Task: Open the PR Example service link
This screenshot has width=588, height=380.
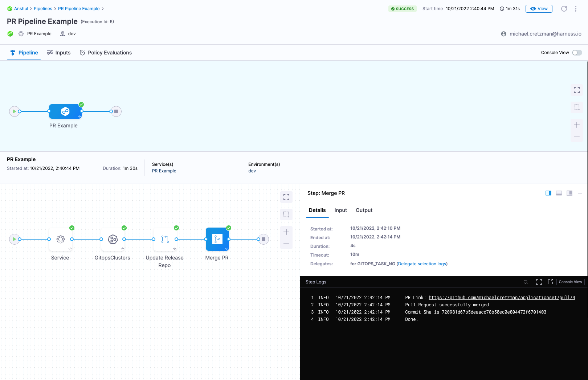Action: tap(164, 171)
